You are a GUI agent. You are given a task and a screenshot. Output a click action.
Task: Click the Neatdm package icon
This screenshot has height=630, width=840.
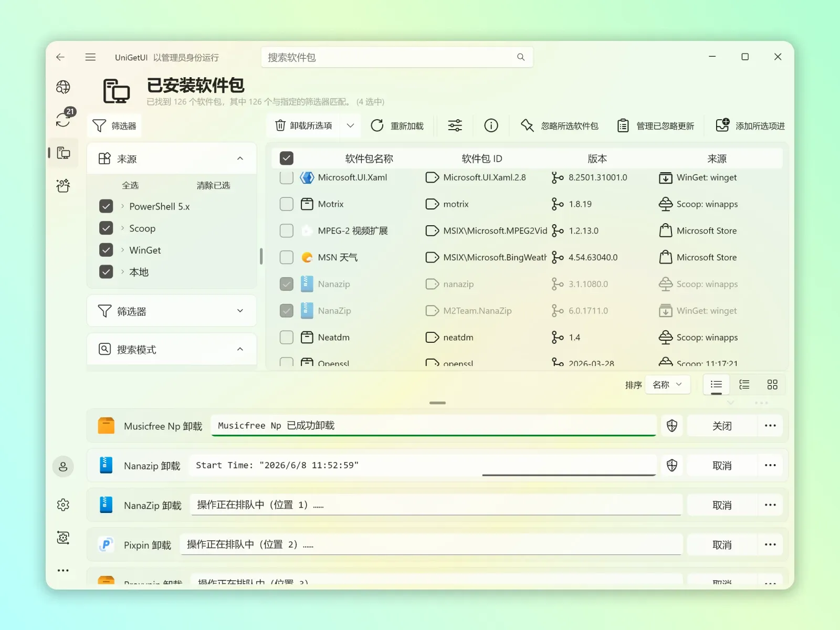pos(307,338)
